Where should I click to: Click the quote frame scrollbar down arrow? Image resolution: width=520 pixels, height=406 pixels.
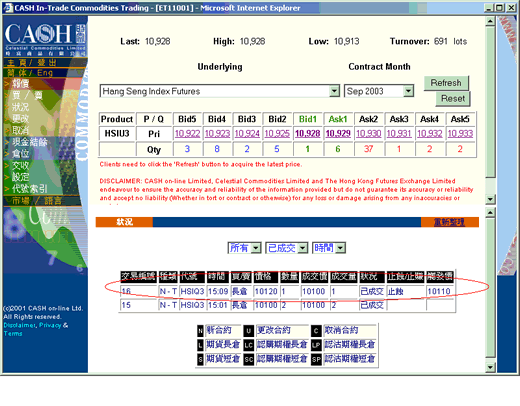coord(490,199)
